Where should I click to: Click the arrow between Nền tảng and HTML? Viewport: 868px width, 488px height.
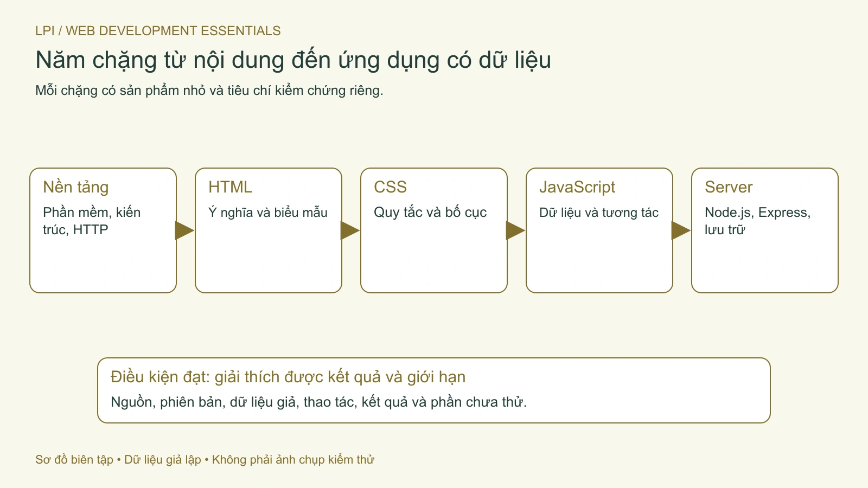click(184, 230)
